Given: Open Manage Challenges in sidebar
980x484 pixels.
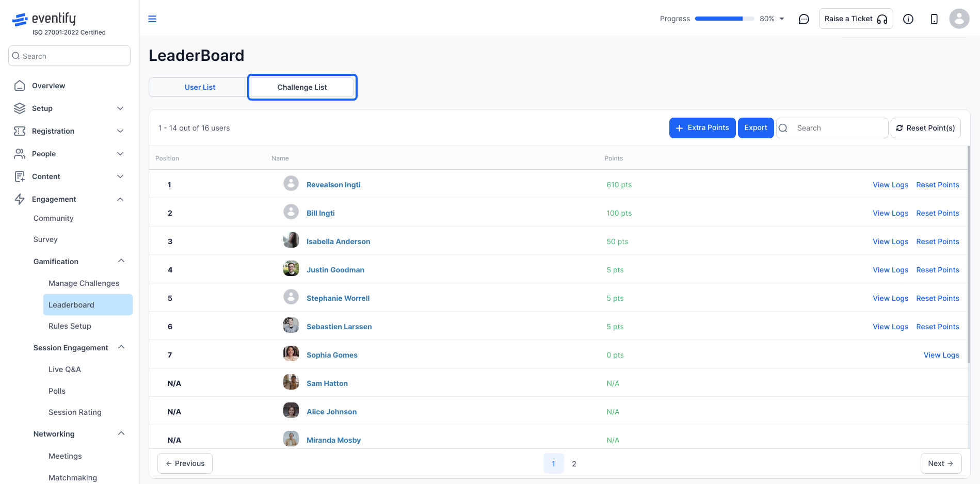Looking at the screenshot, I should click(84, 283).
